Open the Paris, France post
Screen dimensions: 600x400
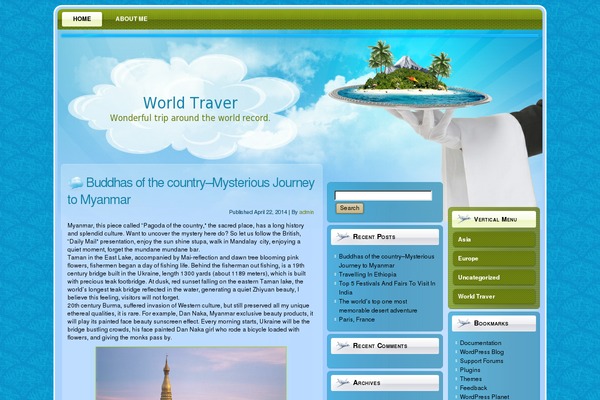click(x=357, y=320)
